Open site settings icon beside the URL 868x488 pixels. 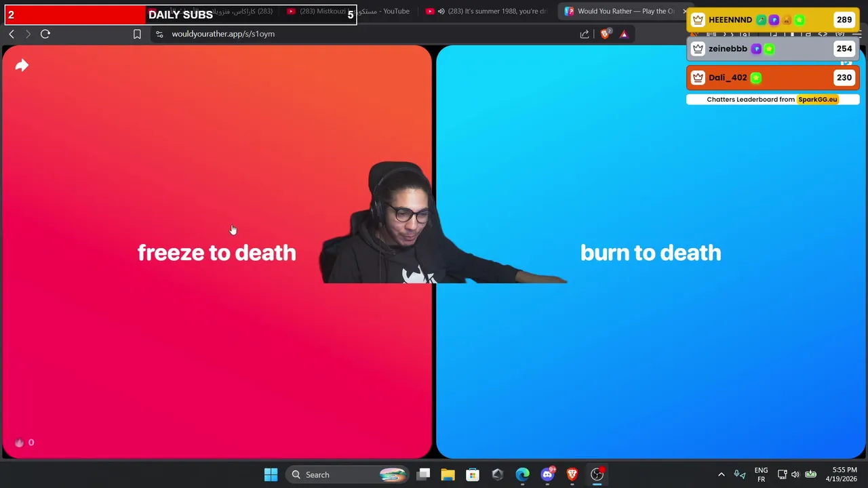click(159, 34)
